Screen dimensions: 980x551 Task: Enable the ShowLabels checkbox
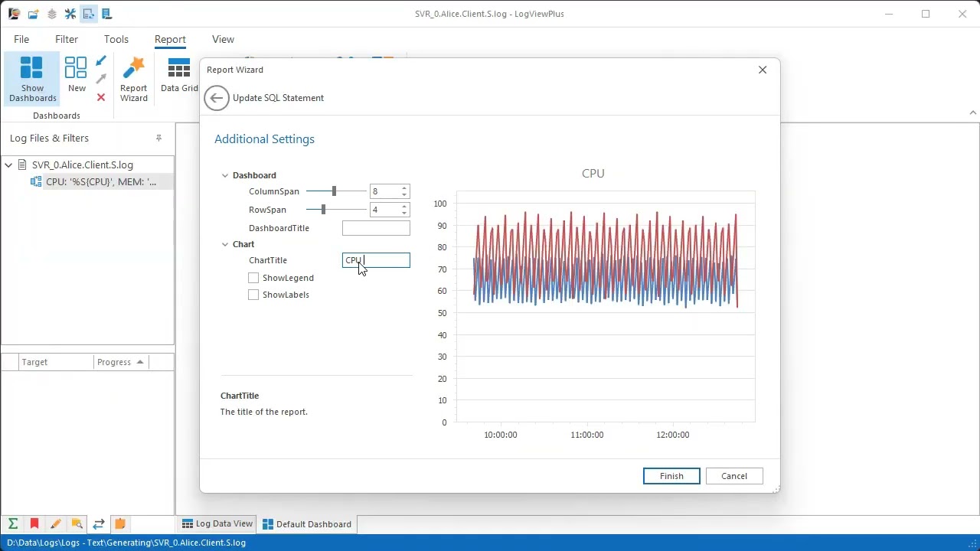[x=253, y=295]
